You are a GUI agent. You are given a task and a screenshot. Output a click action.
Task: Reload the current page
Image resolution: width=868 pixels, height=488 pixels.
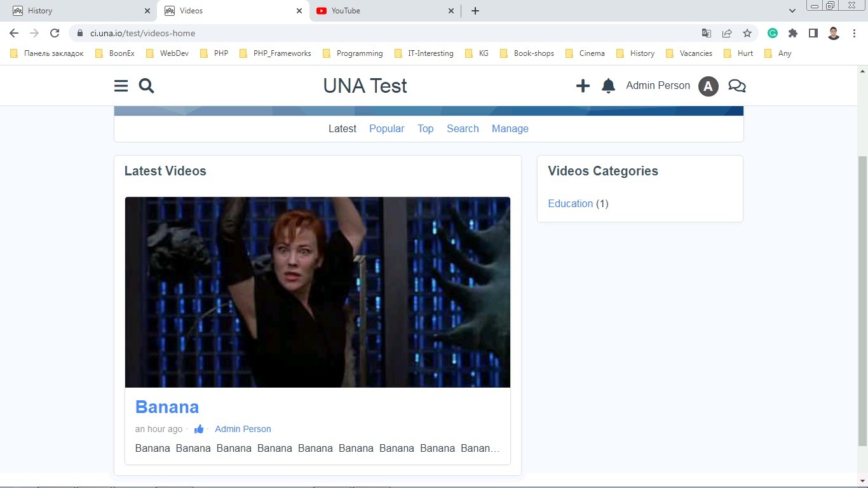pyautogui.click(x=55, y=33)
